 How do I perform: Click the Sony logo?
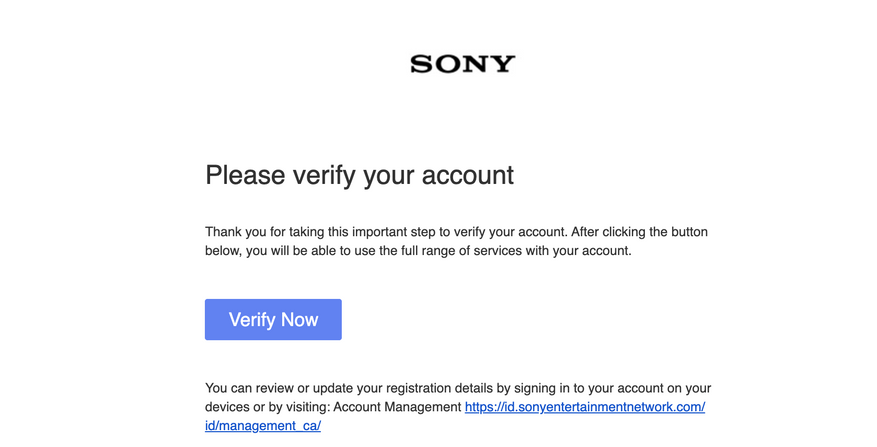(462, 65)
